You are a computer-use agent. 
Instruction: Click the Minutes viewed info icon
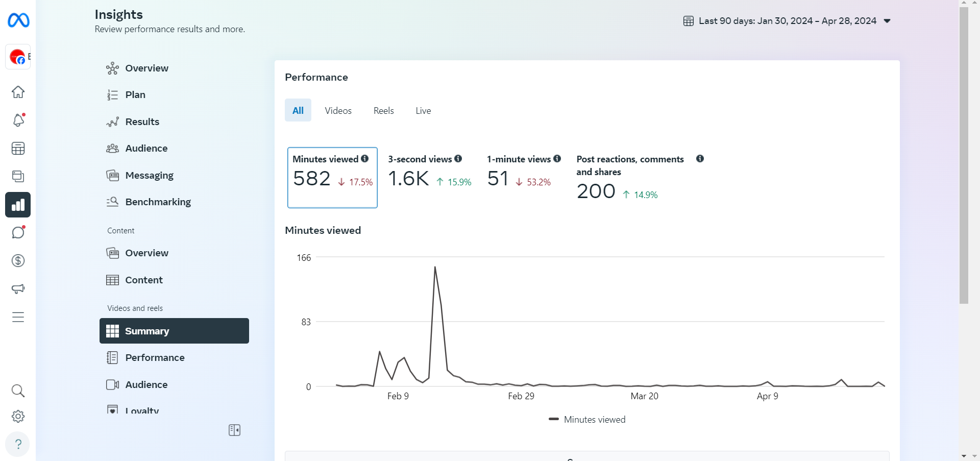pyautogui.click(x=365, y=159)
